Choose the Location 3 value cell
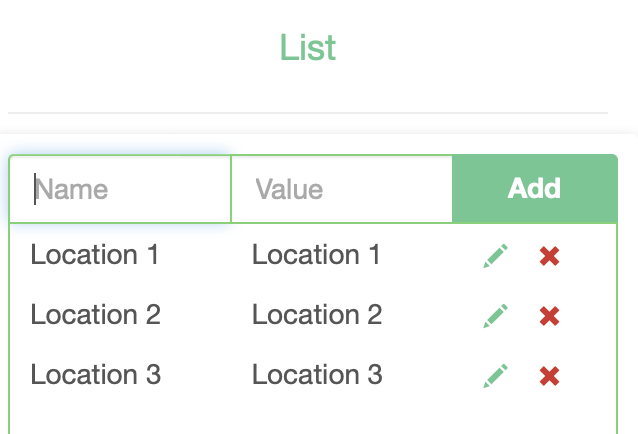The width and height of the screenshot is (638, 434). click(x=316, y=375)
